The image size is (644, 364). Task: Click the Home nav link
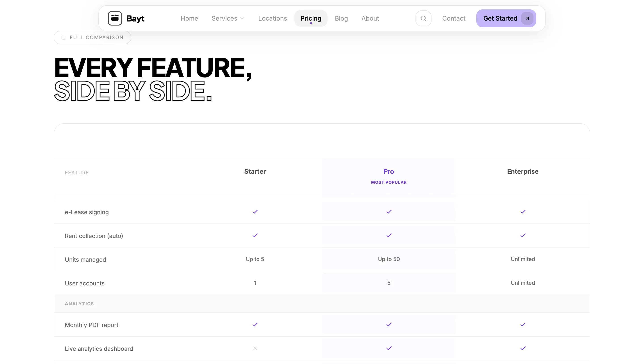189,19
